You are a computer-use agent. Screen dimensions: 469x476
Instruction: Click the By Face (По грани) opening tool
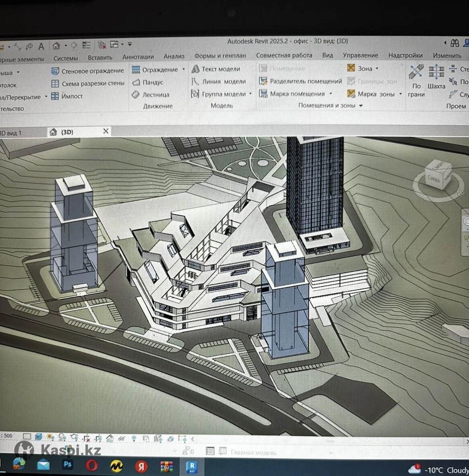point(416,77)
